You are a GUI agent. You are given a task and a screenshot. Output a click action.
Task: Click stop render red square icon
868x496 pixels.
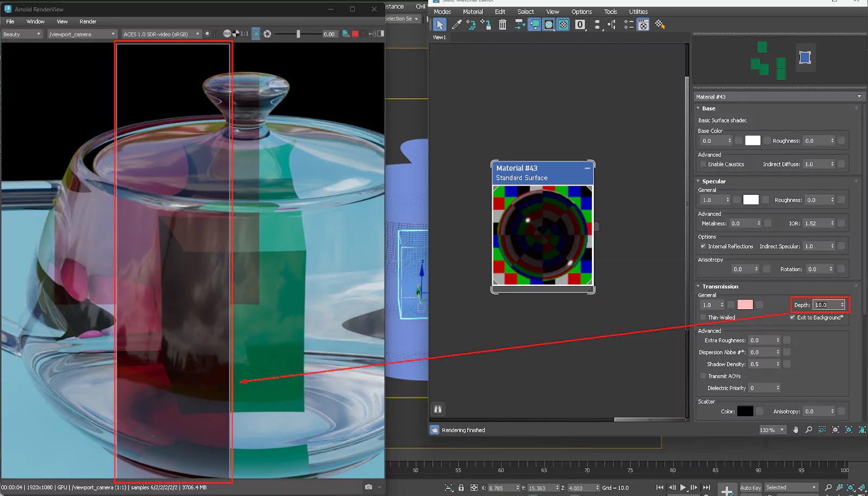(355, 34)
